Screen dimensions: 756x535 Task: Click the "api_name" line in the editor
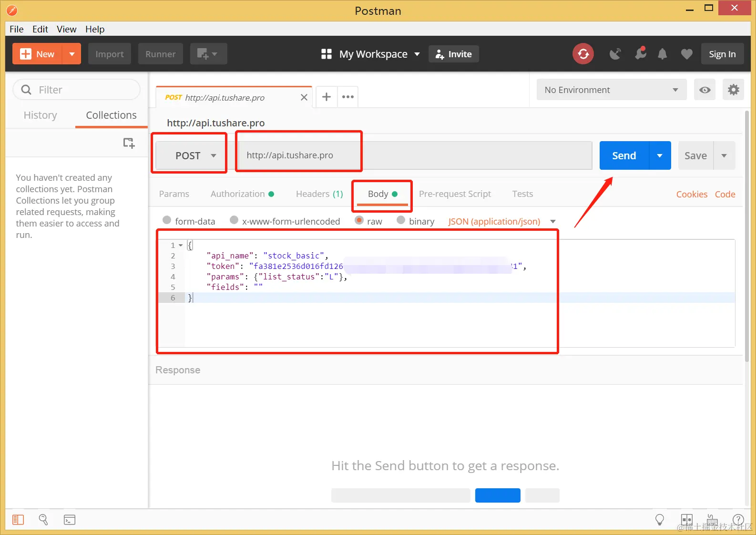click(x=267, y=256)
